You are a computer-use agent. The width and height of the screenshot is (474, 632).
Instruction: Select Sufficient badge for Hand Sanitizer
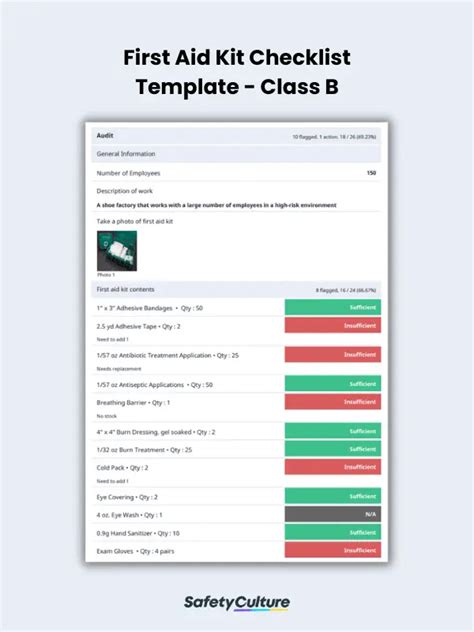click(333, 532)
